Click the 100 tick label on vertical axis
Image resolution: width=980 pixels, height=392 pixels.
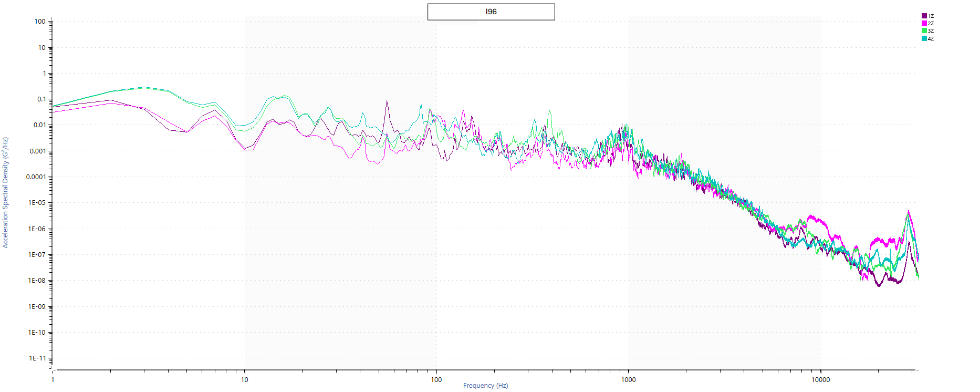coord(40,22)
